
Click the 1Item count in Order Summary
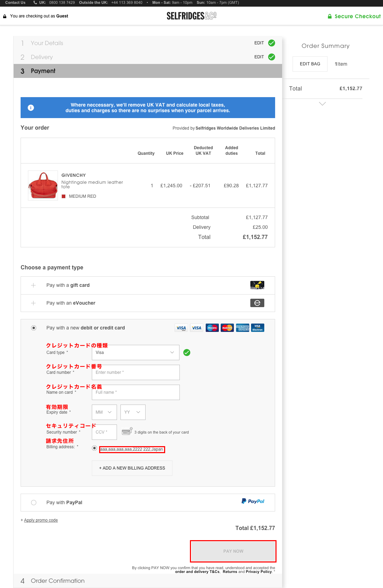341,64
